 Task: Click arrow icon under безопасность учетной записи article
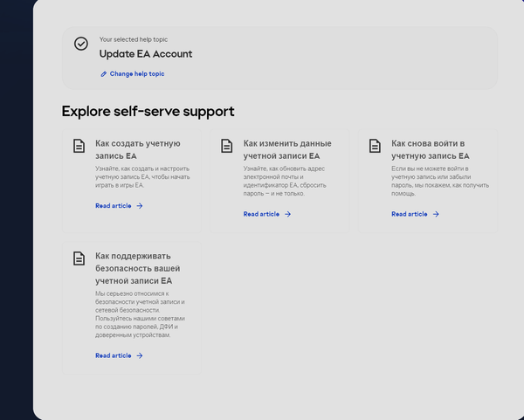140,355
